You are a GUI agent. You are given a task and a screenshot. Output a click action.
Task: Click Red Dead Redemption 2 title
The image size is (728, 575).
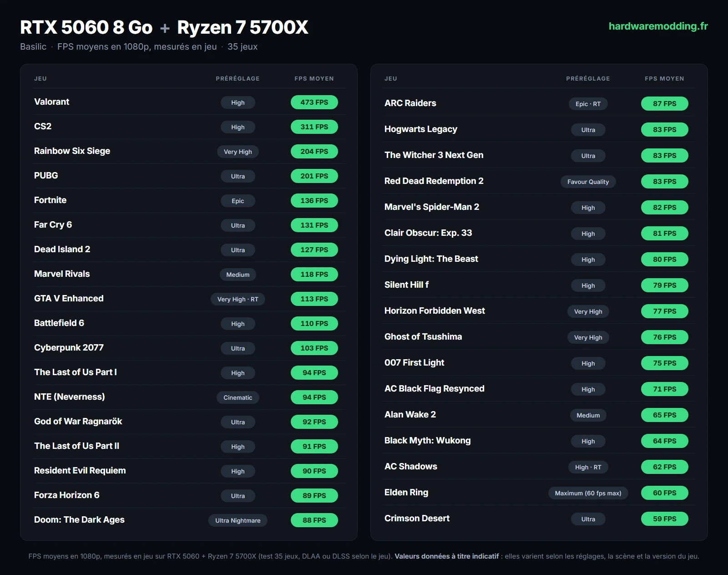tap(434, 181)
